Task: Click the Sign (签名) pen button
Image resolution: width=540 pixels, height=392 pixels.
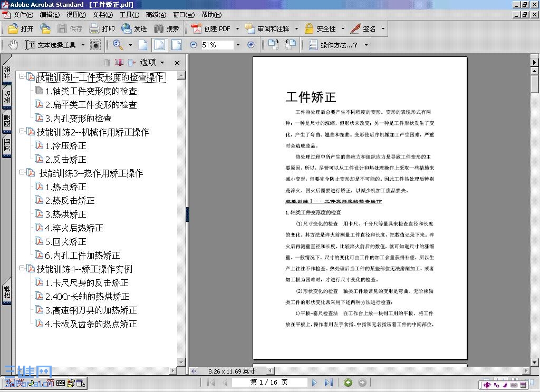Action: coord(363,28)
